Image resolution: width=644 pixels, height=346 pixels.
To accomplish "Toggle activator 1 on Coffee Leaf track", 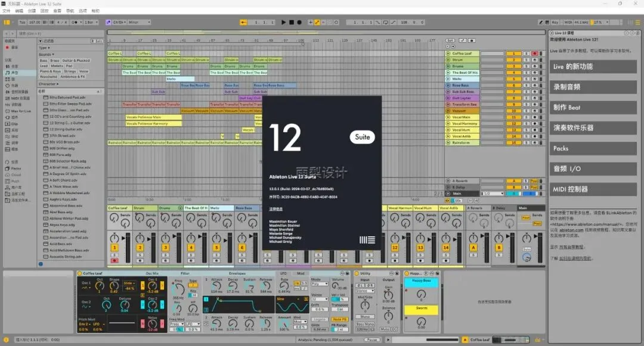I will click(513, 54).
